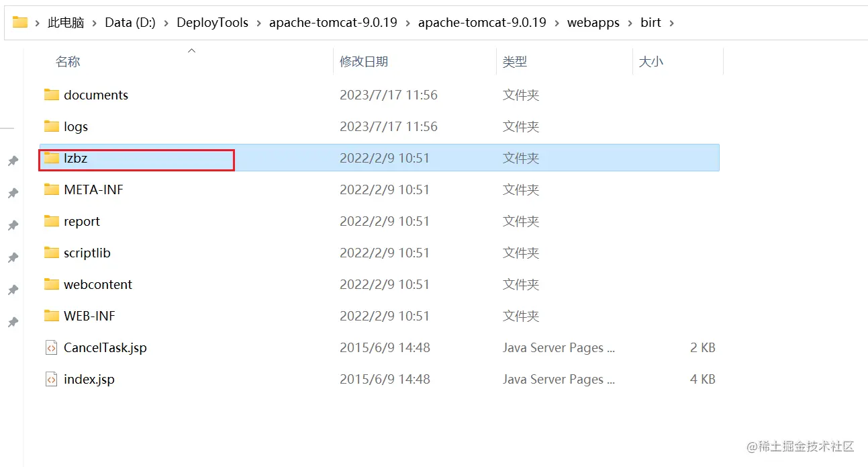This screenshot has height=467, width=868.
Task: Select the CancelTask.jsp file icon
Action: coord(51,347)
